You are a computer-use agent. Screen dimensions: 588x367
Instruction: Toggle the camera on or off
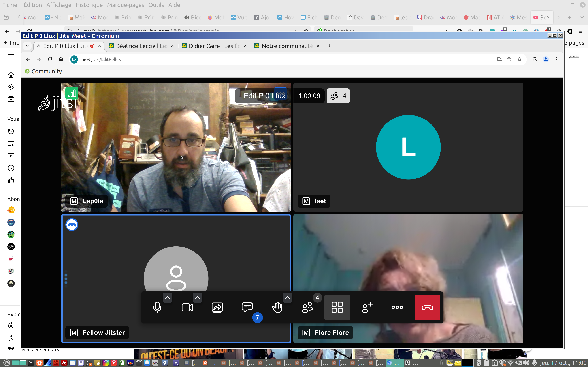tap(187, 307)
